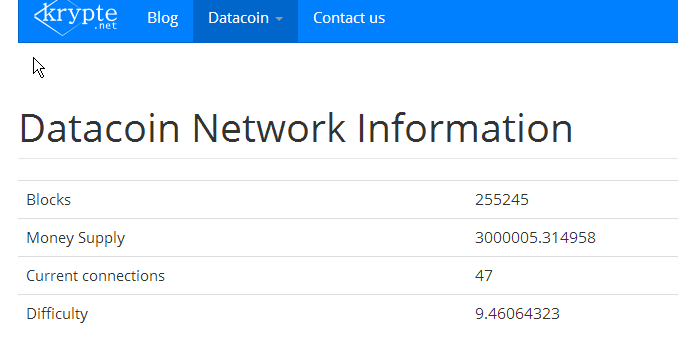Open the Blog page
Screen dimensions: 678x363
(163, 18)
